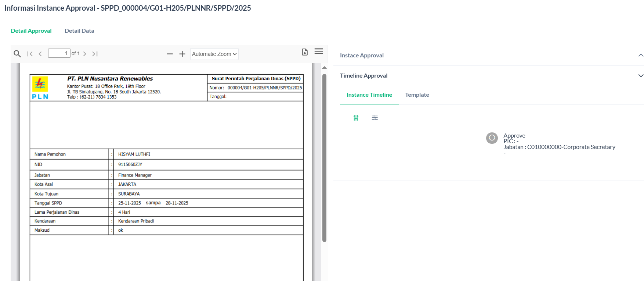The height and width of the screenshot is (281, 644).
Task: Zoom out with the minus icon
Action: coord(170,54)
